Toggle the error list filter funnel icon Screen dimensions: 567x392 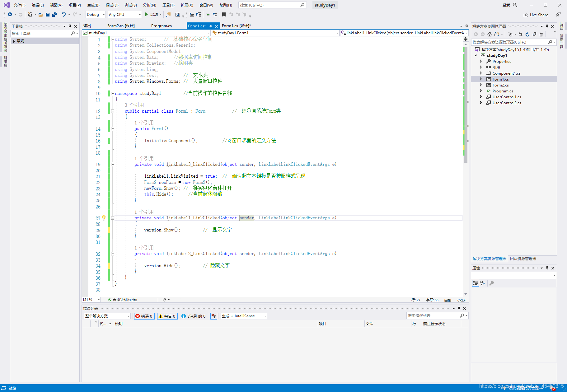click(213, 316)
